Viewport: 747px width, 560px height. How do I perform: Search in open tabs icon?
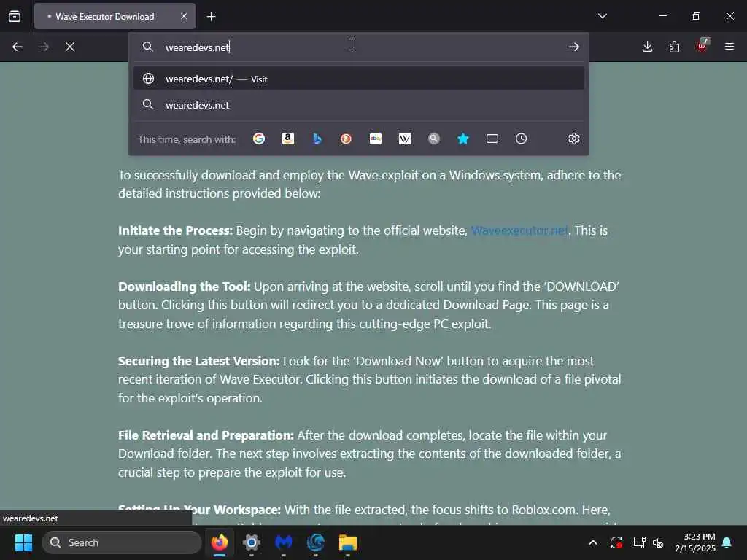point(492,139)
